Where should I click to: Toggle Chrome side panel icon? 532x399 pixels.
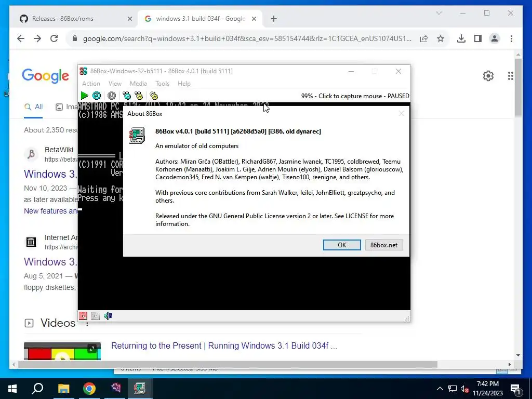pos(478,38)
